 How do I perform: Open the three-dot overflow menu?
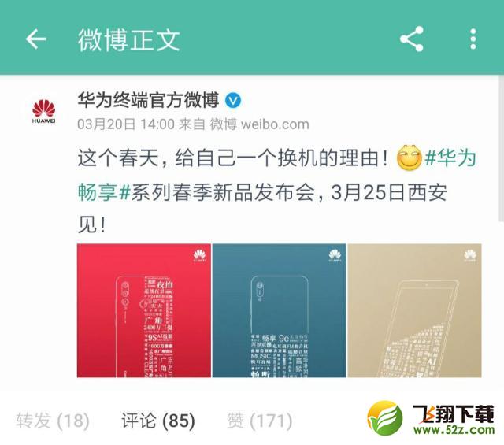[x=472, y=39]
